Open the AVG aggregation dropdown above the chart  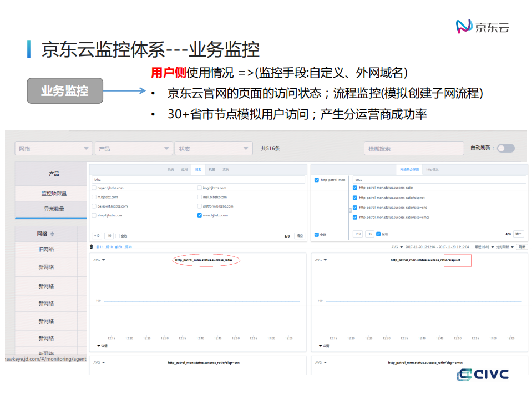99,259
